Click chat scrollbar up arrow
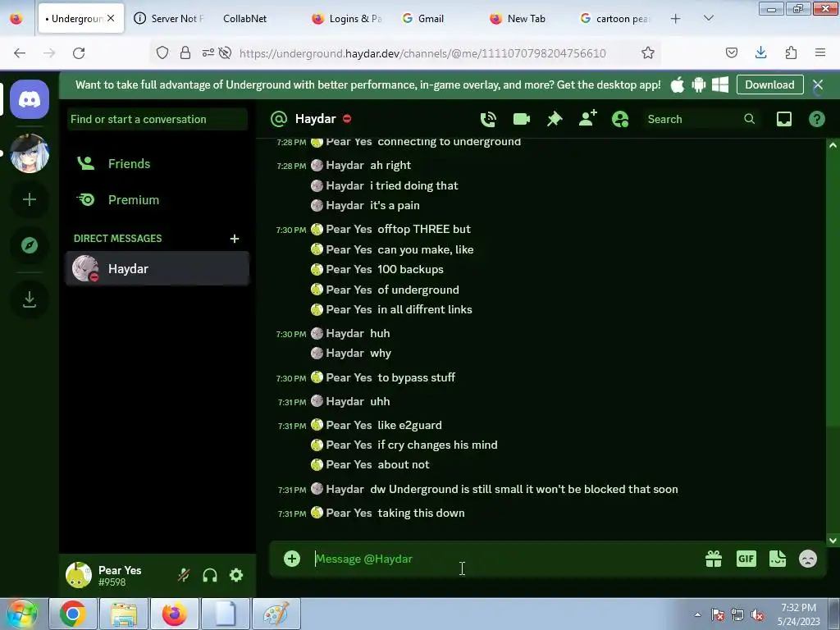The image size is (840, 630). click(x=833, y=145)
